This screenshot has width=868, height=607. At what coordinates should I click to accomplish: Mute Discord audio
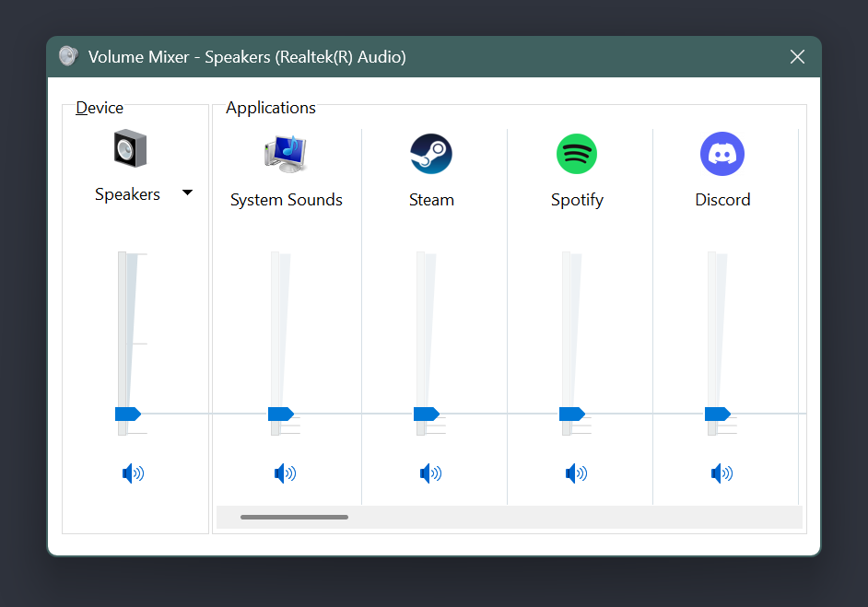click(721, 473)
